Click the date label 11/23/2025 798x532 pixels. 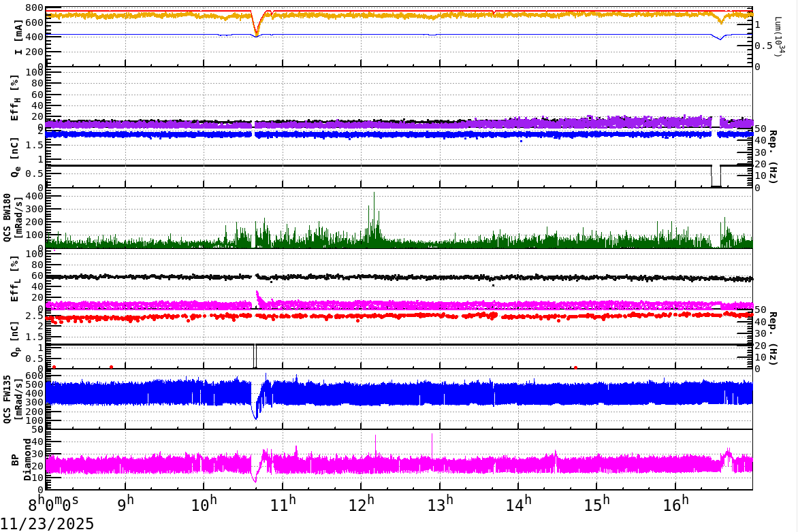point(48,522)
